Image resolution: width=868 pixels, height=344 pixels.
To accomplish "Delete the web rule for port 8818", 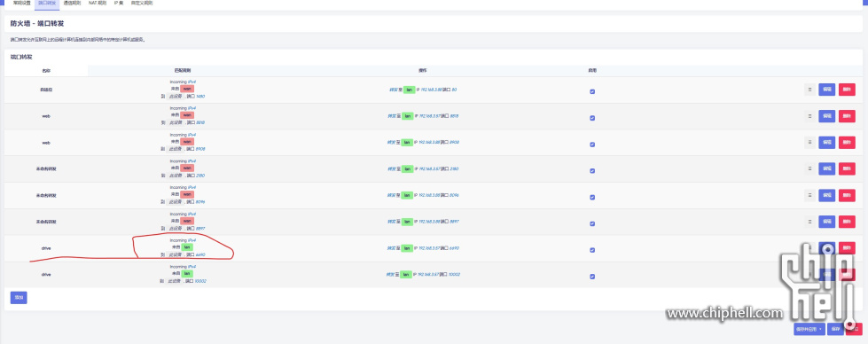I will (847, 116).
